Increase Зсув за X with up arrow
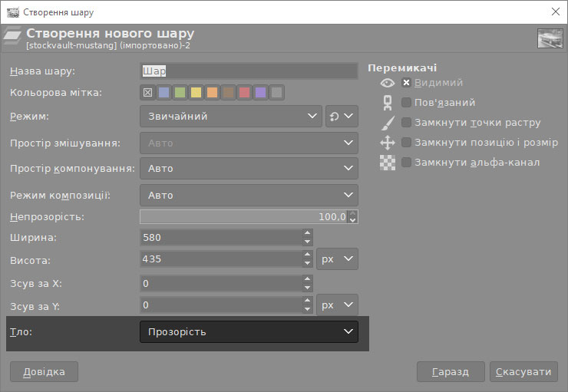 307,279
